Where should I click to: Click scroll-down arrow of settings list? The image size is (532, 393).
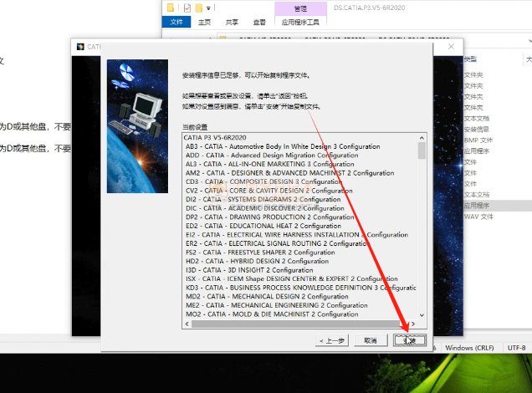click(x=422, y=315)
